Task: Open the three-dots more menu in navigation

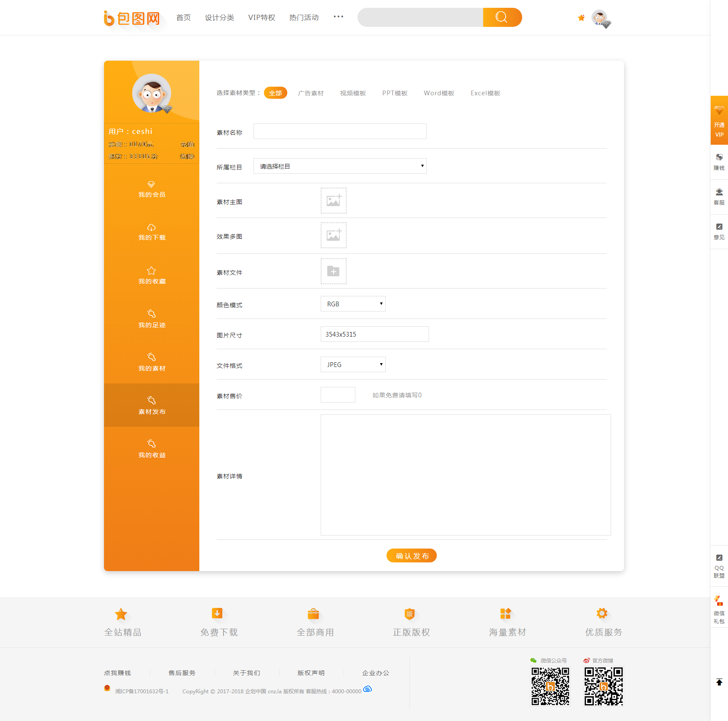Action: point(338,17)
